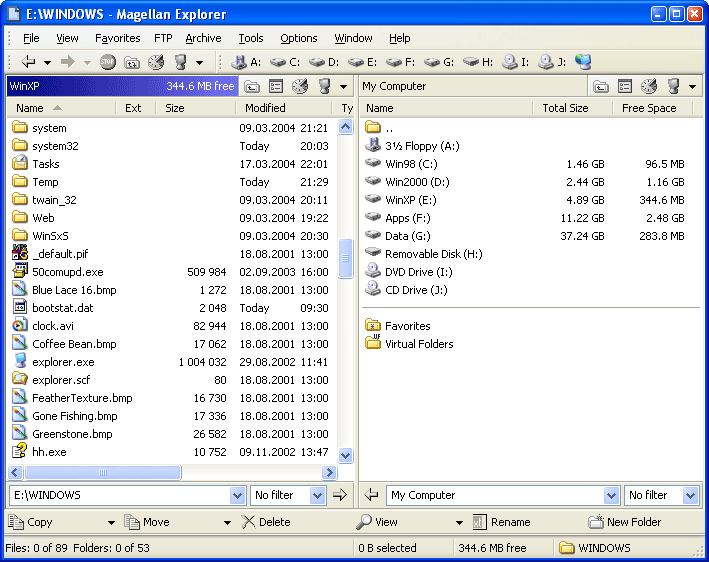The image size is (709, 562).
Task: Open the Options menu
Action: click(299, 38)
